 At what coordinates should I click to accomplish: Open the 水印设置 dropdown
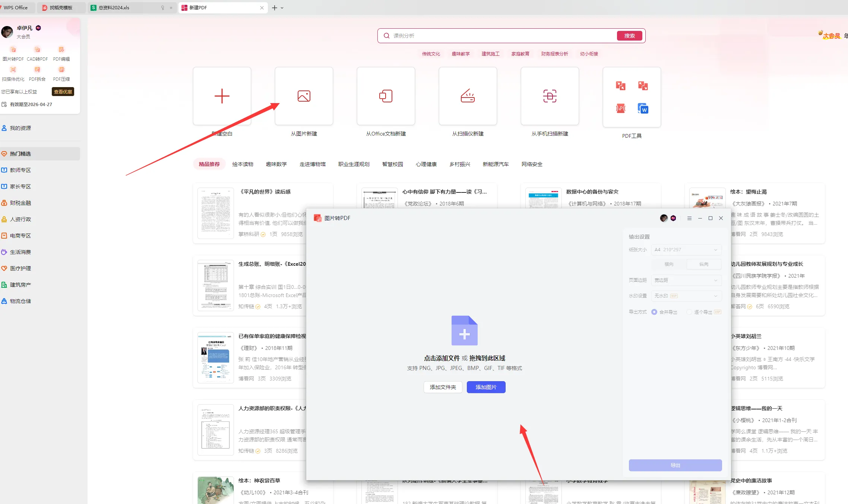point(686,296)
